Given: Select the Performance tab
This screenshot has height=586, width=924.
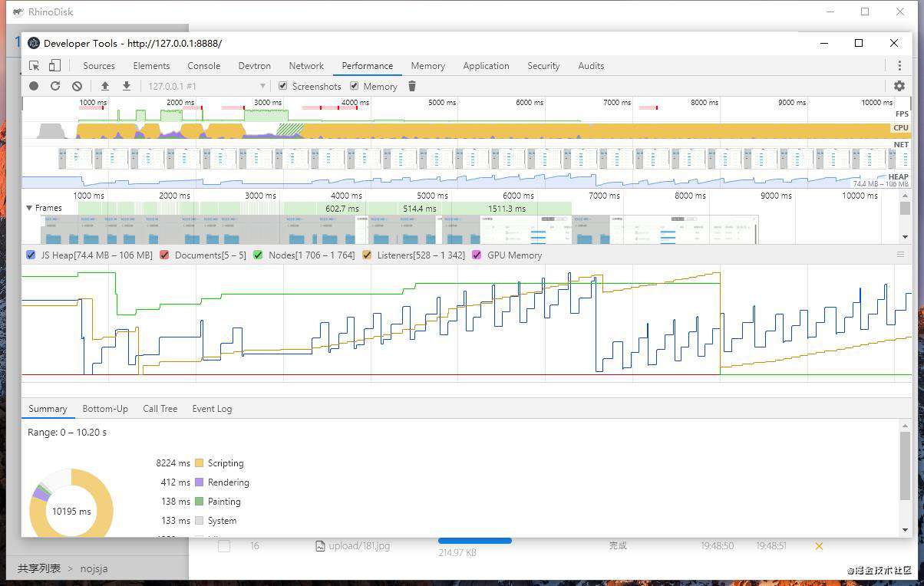Looking at the screenshot, I should pos(368,66).
